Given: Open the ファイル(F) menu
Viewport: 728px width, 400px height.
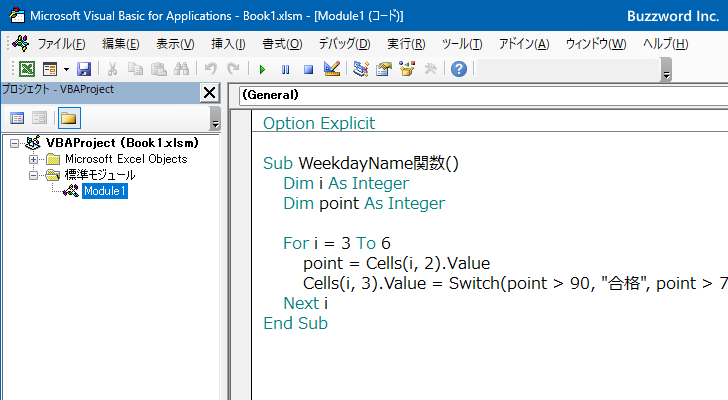Looking at the screenshot, I should click(x=61, y=44).
